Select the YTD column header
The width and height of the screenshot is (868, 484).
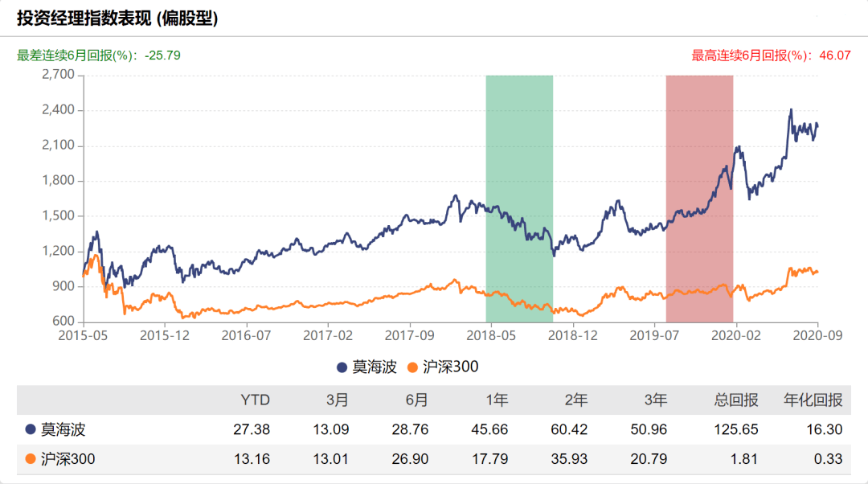coord(256,400)
